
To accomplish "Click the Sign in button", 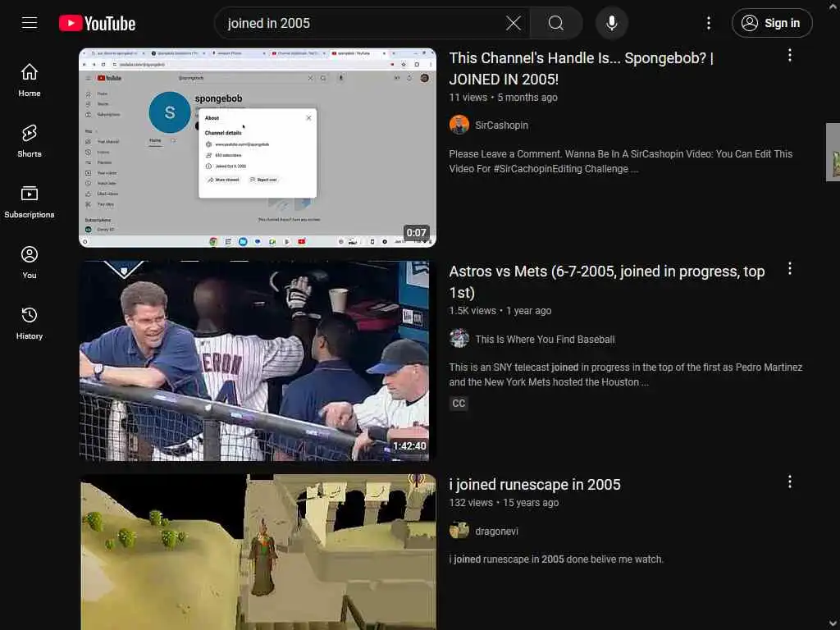I will [x=771, y=23].
